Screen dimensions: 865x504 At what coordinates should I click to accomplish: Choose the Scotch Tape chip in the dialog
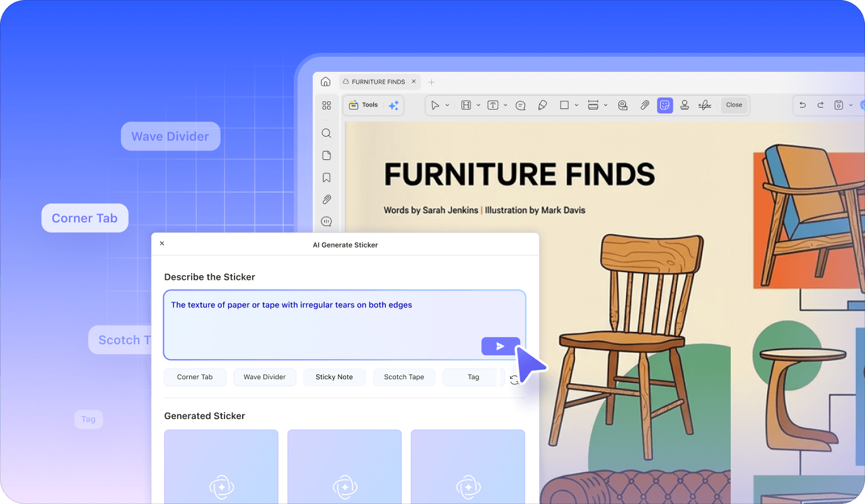coord(404,377)
